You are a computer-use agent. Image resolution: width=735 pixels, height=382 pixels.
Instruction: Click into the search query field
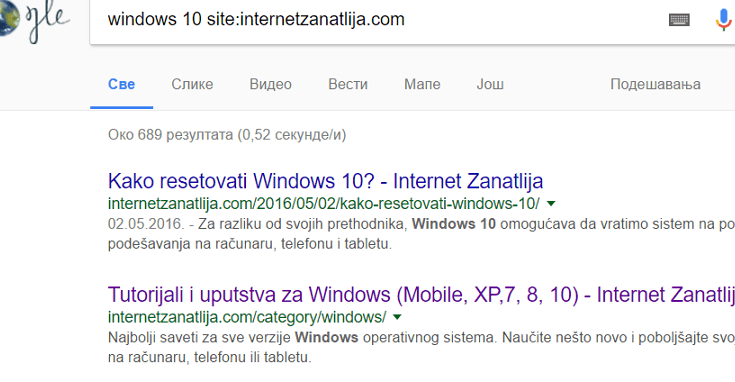coord(375,20)
